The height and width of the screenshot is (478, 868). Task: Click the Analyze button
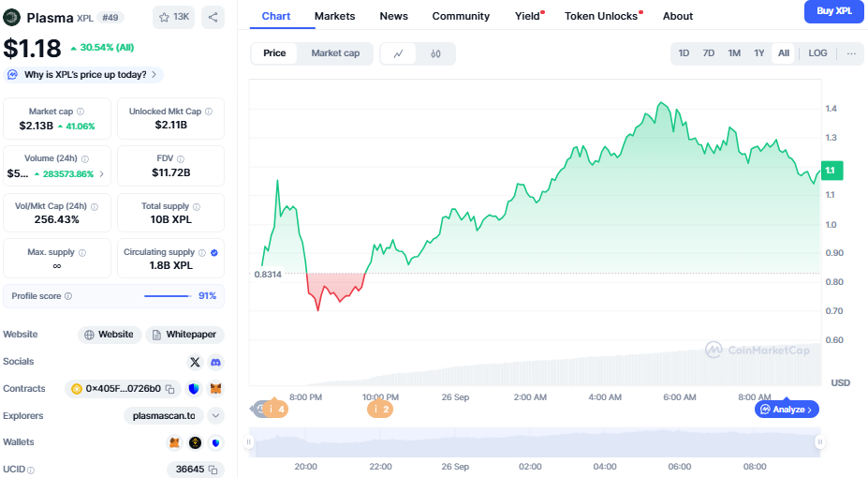787,410
